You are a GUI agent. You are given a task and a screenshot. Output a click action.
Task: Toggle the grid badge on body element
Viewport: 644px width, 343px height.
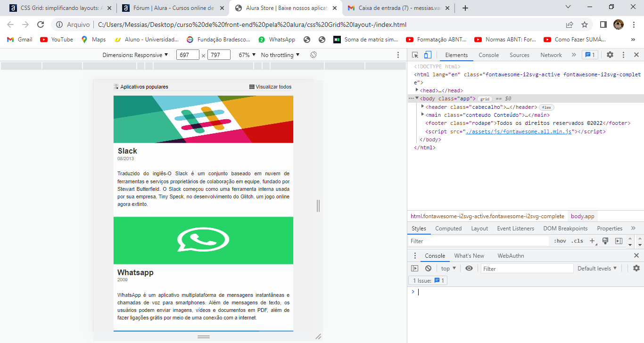[484, 99]
